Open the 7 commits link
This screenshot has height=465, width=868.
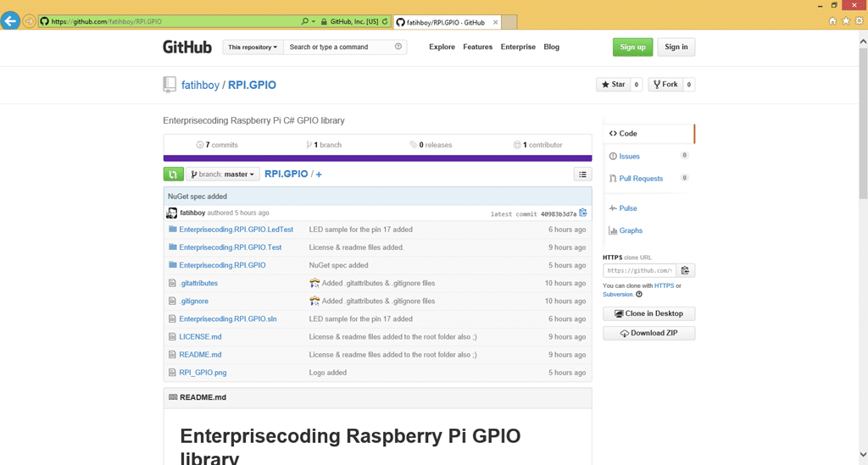point(217,145)
